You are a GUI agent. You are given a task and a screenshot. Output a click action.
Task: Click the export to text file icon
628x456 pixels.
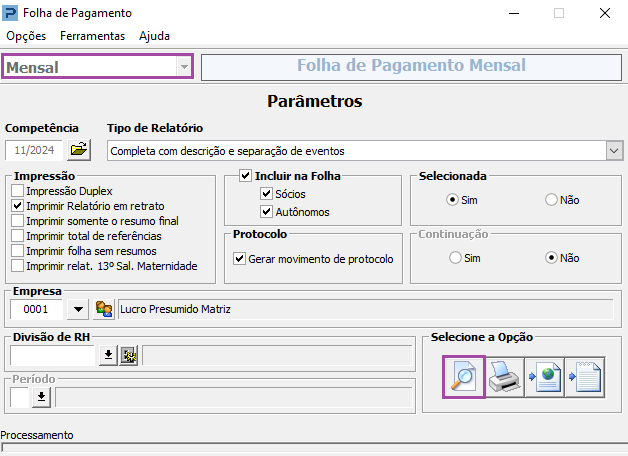pyautogui.click(x=585, y=377)
